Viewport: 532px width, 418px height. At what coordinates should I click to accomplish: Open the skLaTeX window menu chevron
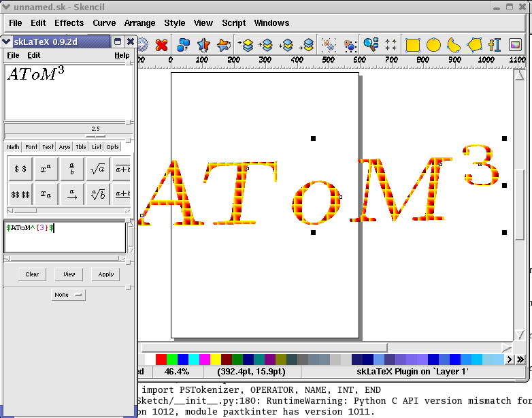(x=6, y=42)
